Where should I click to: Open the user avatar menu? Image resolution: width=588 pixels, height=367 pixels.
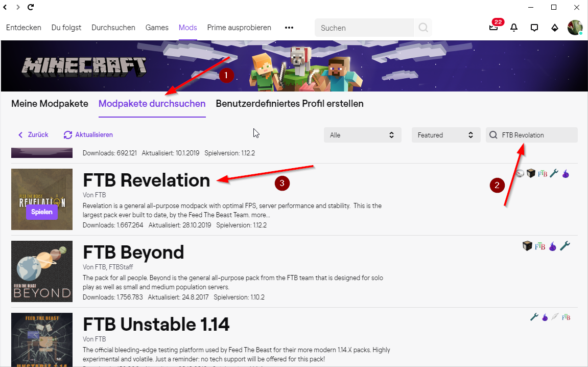click(x=575, y=28)
